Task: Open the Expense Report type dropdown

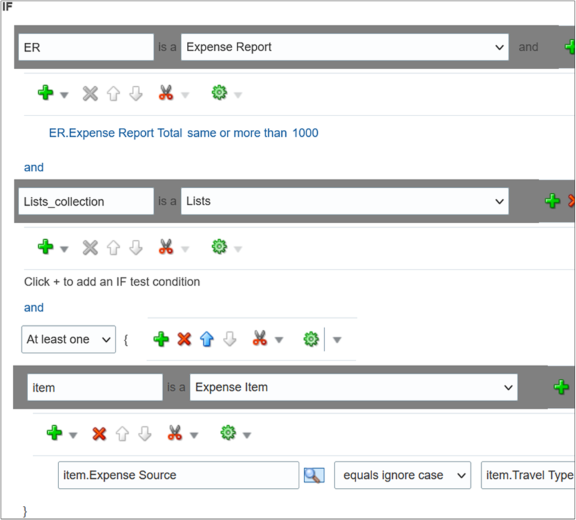Action: (345, 47)
